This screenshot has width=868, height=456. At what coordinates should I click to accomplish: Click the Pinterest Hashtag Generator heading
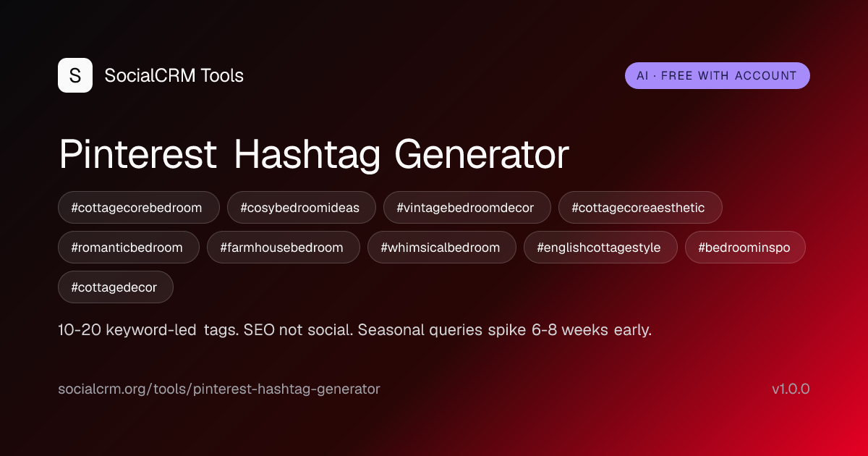[x=314, y=154]
